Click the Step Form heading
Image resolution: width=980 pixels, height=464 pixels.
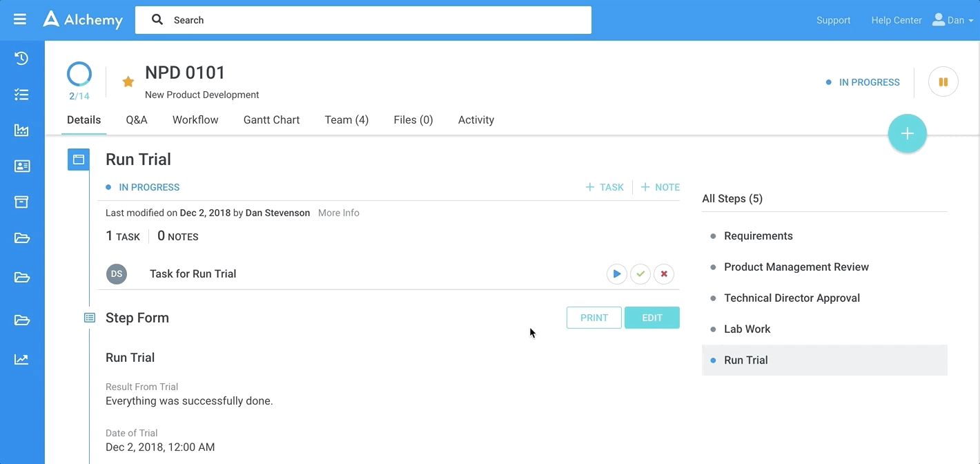[x=137, y=318]
